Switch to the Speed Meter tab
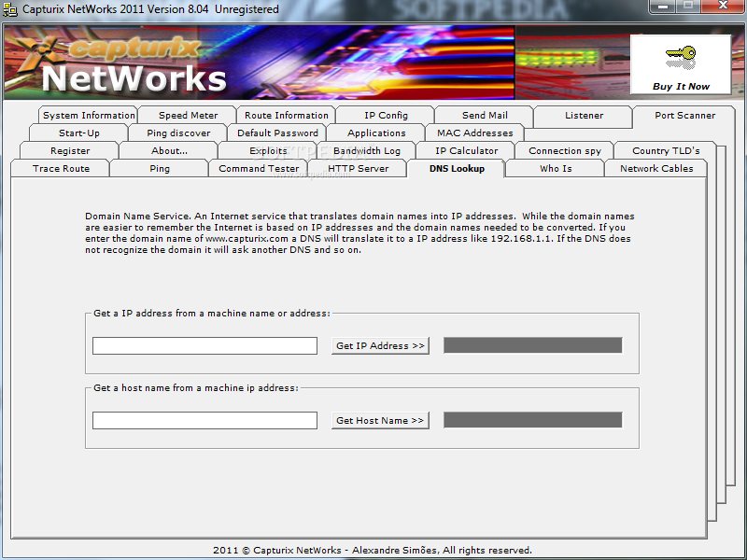 point(188,115)
